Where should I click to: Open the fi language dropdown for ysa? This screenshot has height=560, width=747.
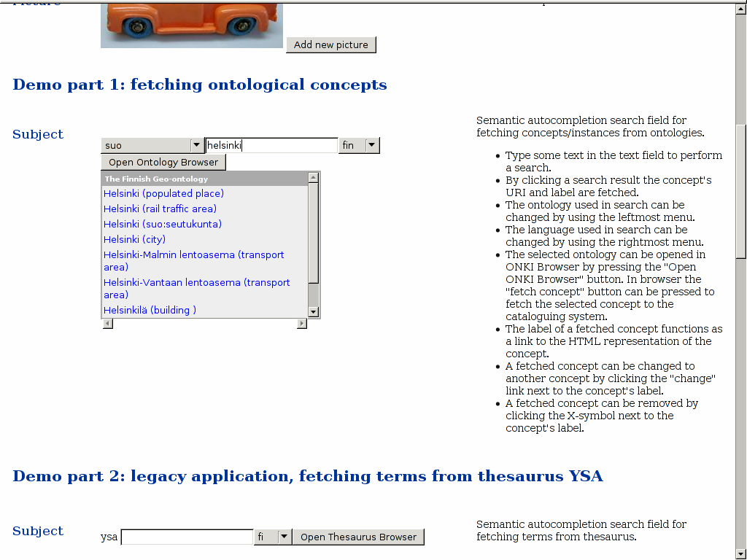(x=273, y=537)
